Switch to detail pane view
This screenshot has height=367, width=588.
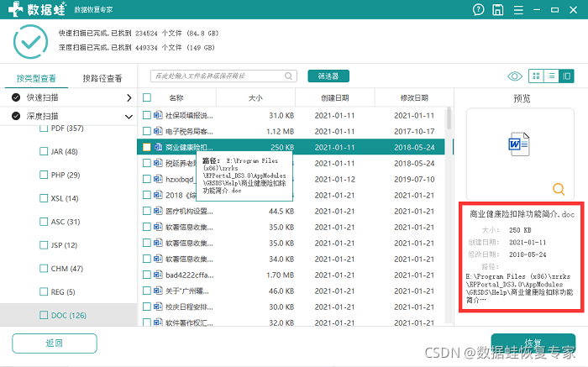(x=566, y=76)
